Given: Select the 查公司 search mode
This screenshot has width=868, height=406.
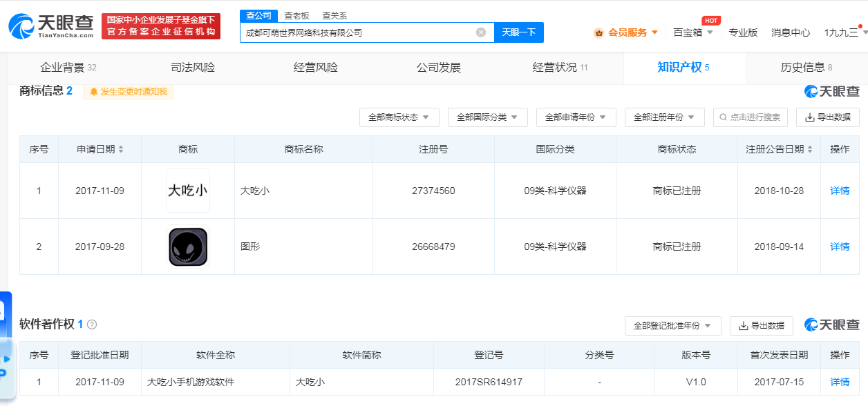Looking at the screenshot, I should pyautogui.click(x=258, y=16).
